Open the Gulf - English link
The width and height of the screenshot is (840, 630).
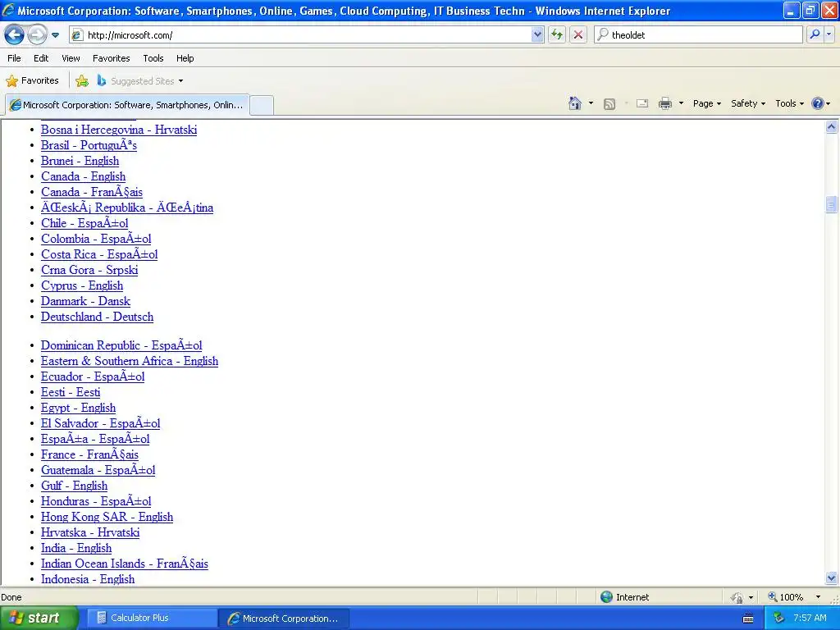tap(75, 486)
